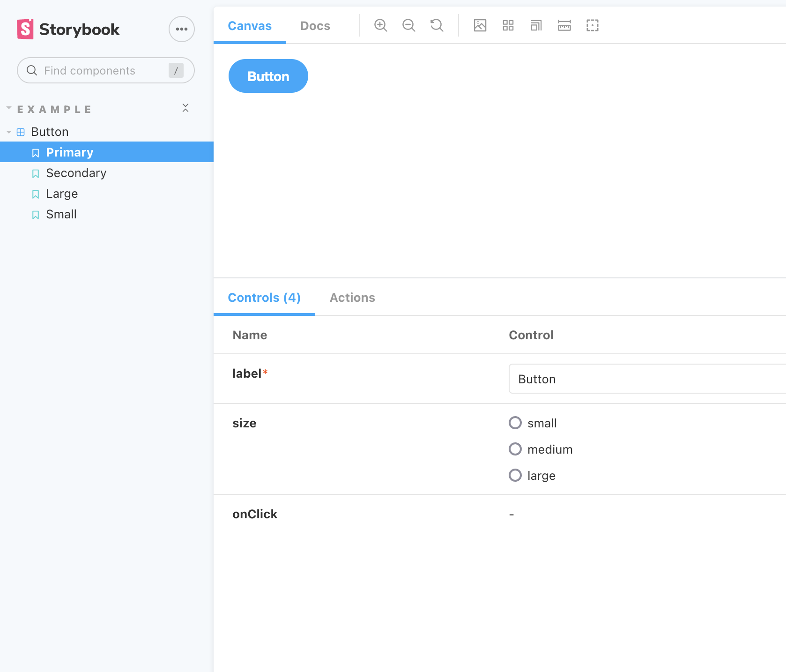The width and height of the screenshot is (786, 672).
Task: Open the Actions panel tab
Action: 352,298
